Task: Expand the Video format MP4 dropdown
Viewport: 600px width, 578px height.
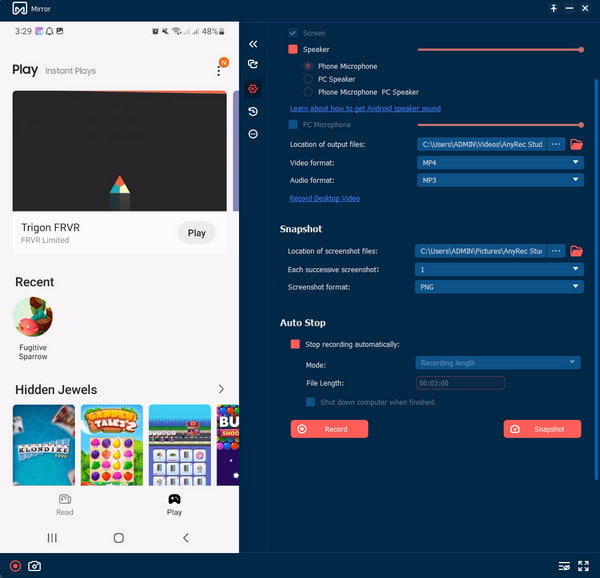Action: (500, 163)
